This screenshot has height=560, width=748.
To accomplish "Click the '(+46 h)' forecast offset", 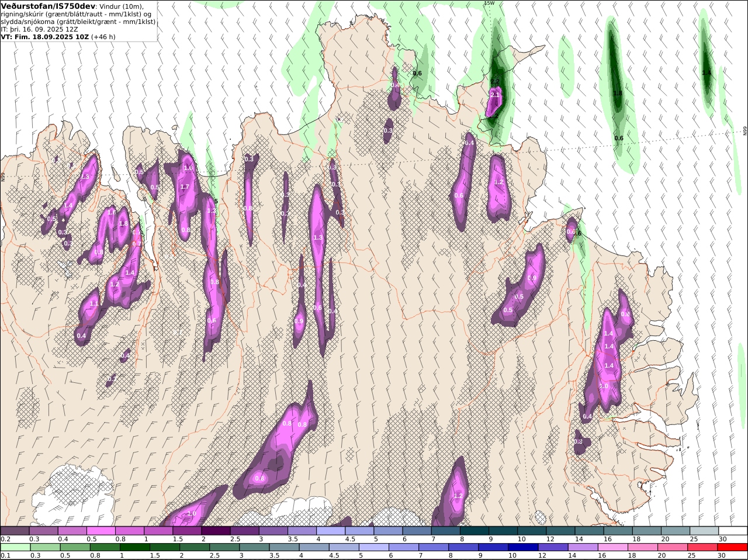I will coord(103,36).
